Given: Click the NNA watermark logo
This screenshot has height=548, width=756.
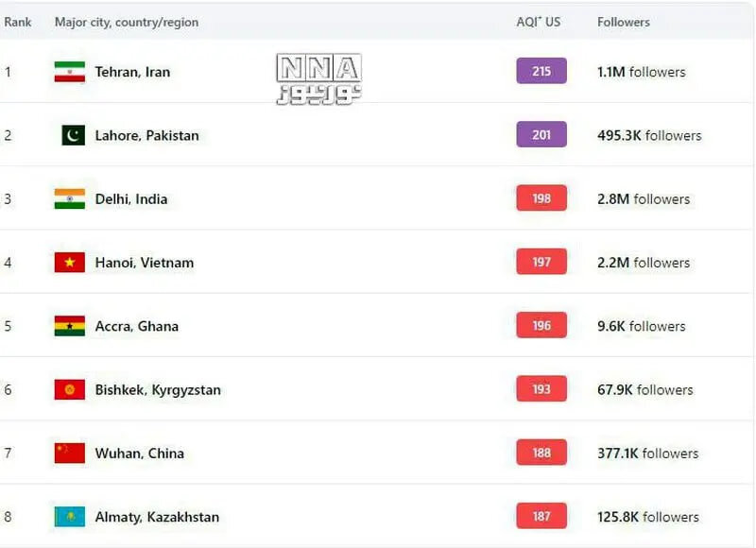Looking at the screenshot, I should coord(318,78).
